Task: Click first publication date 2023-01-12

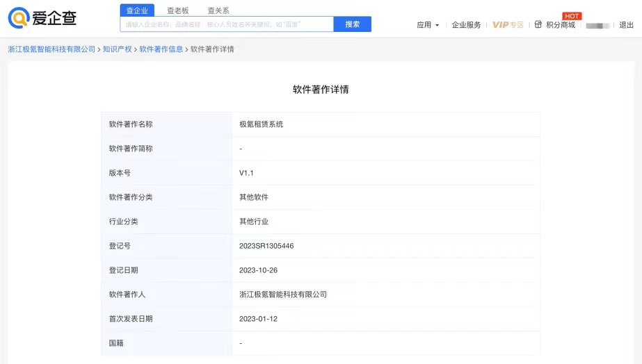Action: (258, 319)
